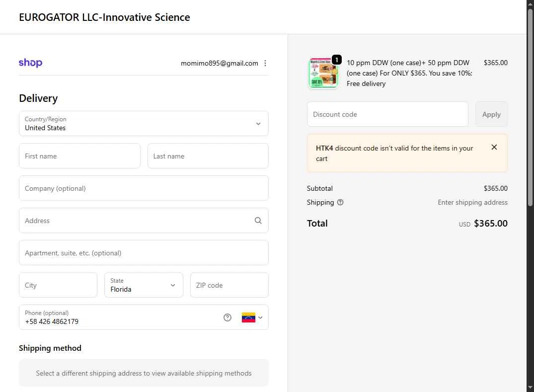Focus the Company (optional) field
This screenshot has height=392, width=534.
click(144, 188)
